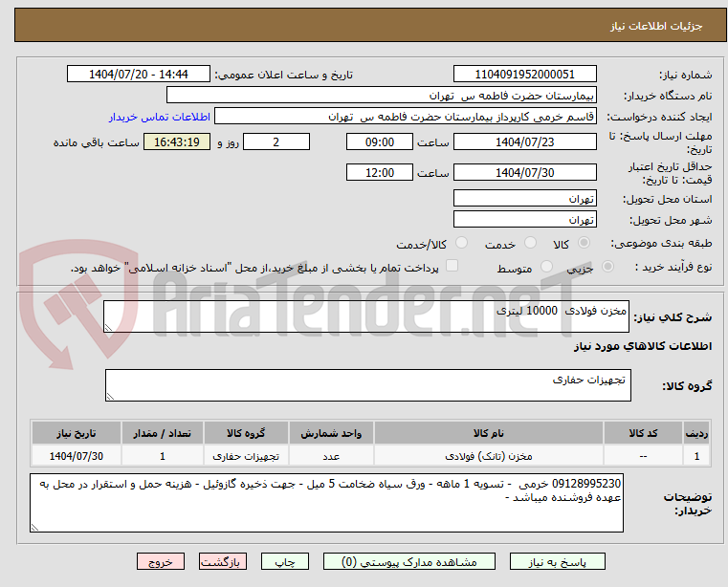
Task: Click the validity time field 12:00
Action: [x=380, y=172]
